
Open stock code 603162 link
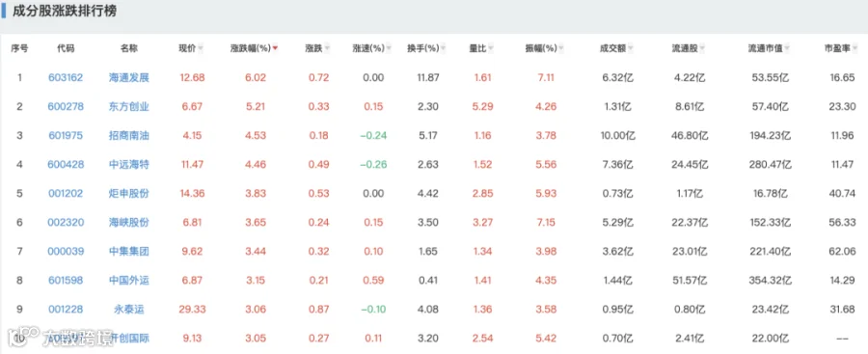click(x=66, y=77)
